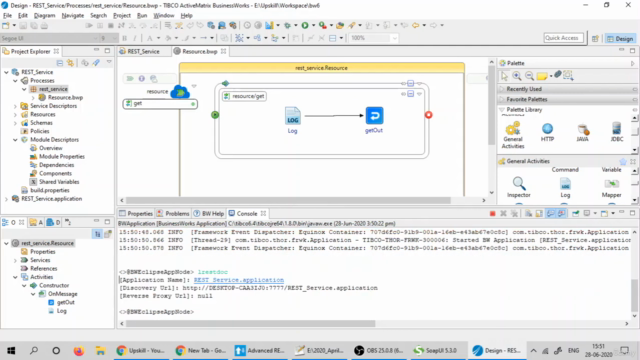Click Link with Editor in Project Explorer
The width and height of the screenshot is (640, 360).
click(x=70, y=63)
